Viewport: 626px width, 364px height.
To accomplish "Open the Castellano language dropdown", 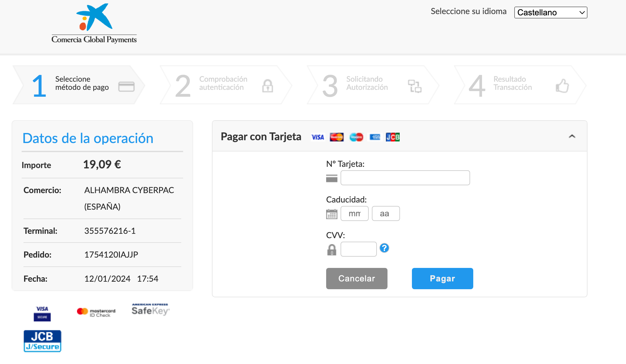I will (551, 13).
